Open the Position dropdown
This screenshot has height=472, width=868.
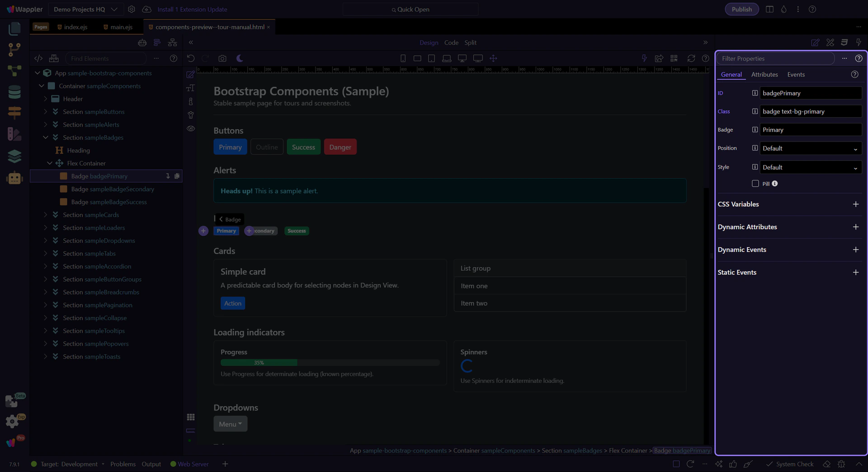click(x=811, y=148)
